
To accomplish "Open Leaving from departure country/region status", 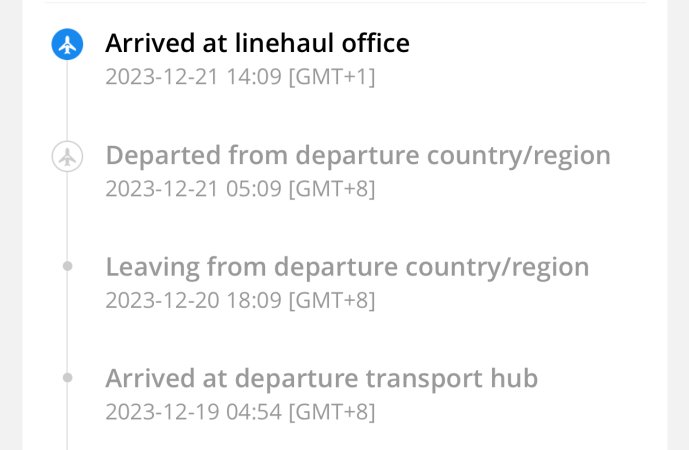I will tap(347, 267).
